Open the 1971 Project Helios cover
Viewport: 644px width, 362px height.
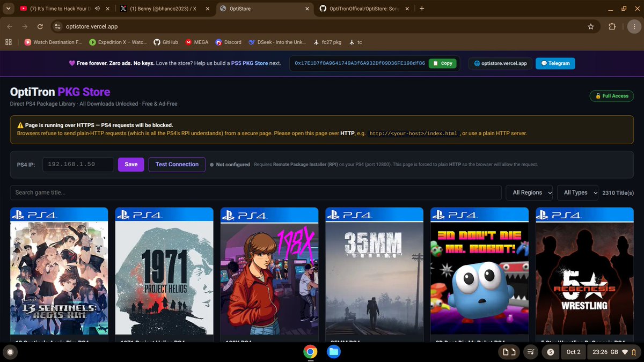(164, 271)
